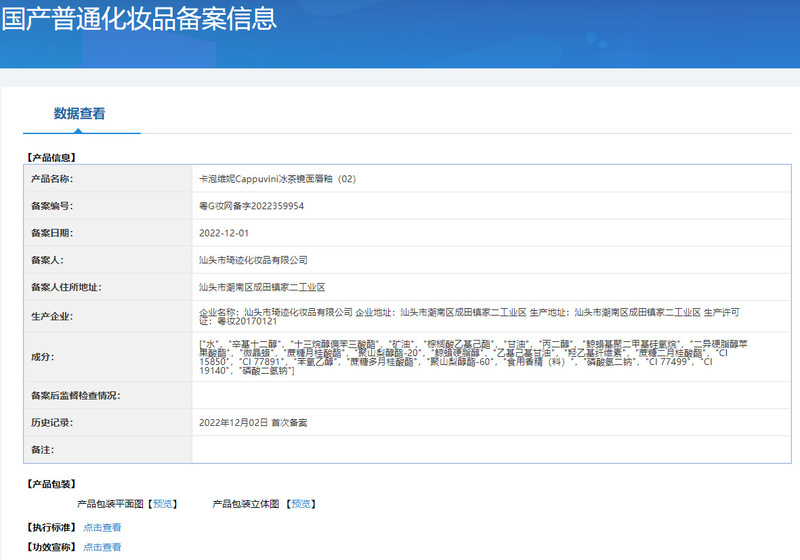Select the product name 卡泡维妮Cappuvini value
Image resolution: width=800 pixels, height=560 pixels.
tap(278, 179)
